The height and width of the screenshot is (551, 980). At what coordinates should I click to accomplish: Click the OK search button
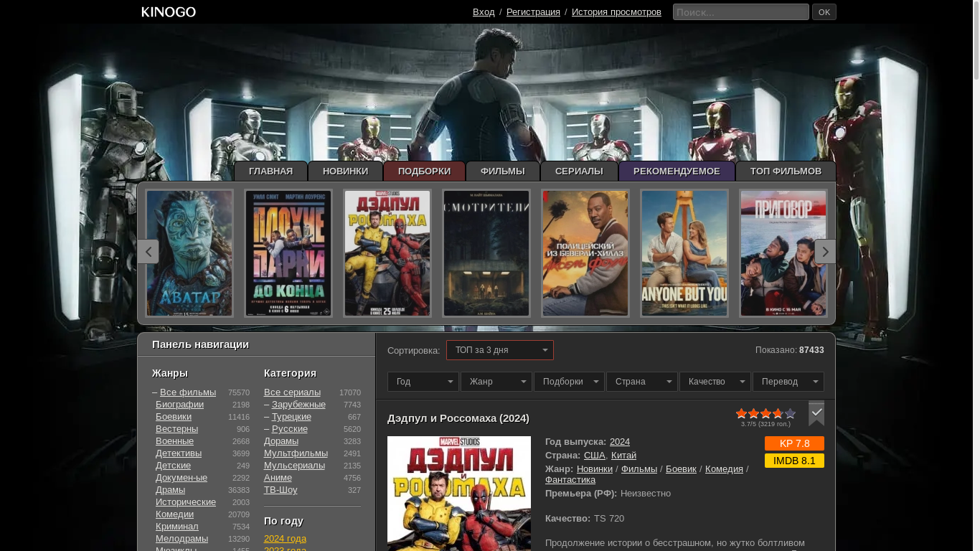824,12
